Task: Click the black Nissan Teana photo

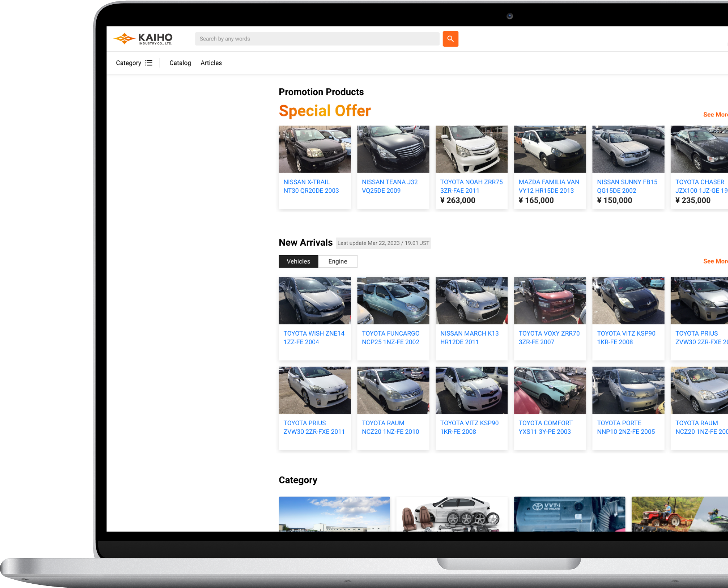Action: pos(393,149)
